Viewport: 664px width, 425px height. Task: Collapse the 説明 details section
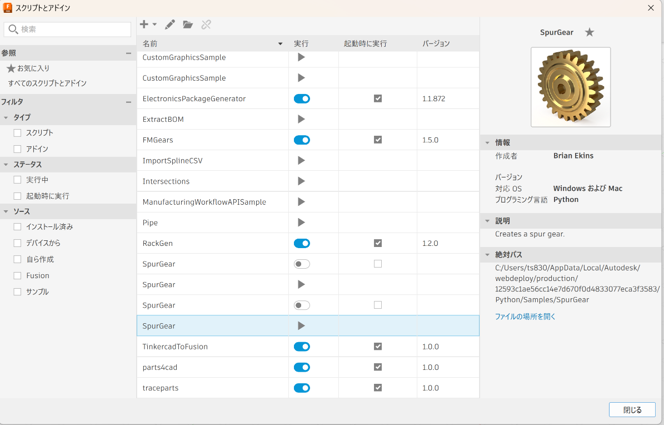[x=487, y=221]
